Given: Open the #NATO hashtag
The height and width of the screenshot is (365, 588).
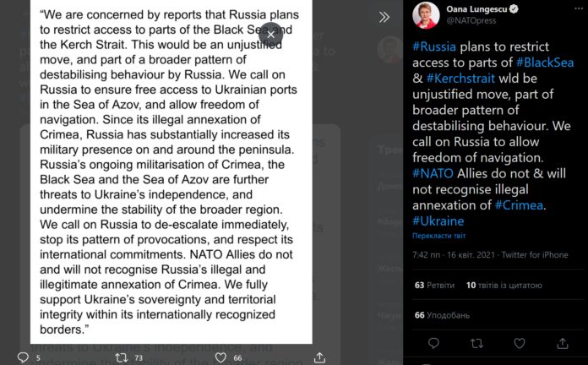Looking at the screenshot, I should (433, 173).
